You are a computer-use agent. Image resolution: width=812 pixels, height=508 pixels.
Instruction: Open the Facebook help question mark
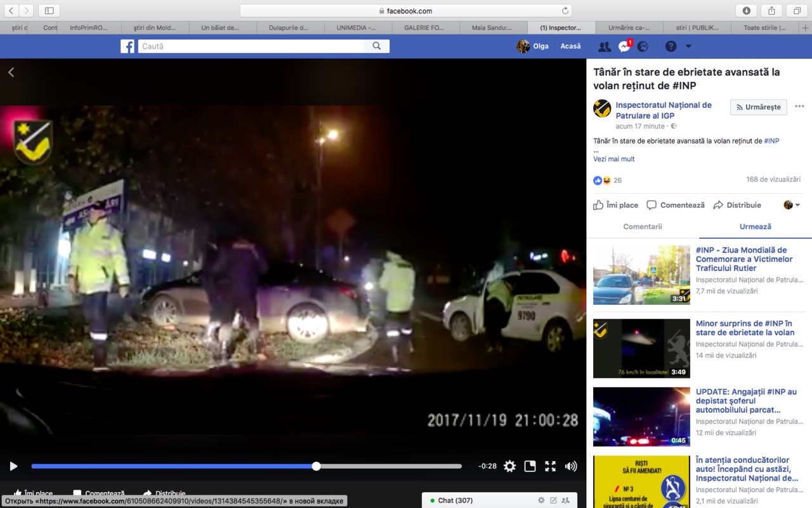(671, 46)
